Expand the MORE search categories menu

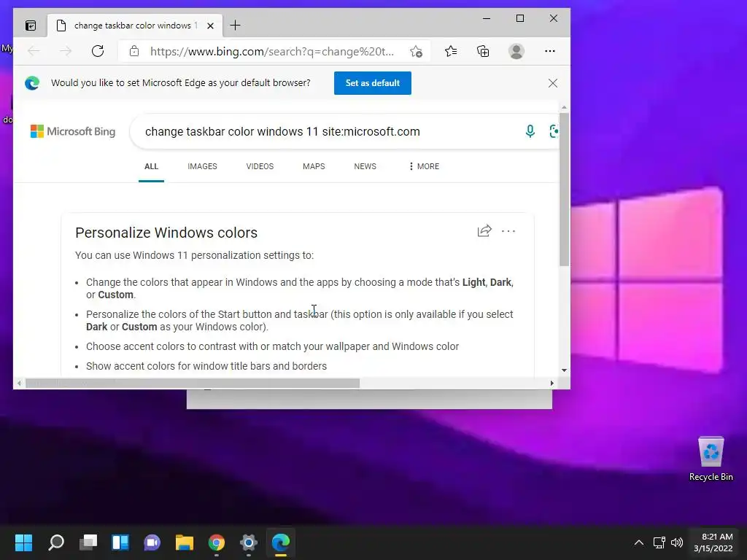click(x=424, y=167)
